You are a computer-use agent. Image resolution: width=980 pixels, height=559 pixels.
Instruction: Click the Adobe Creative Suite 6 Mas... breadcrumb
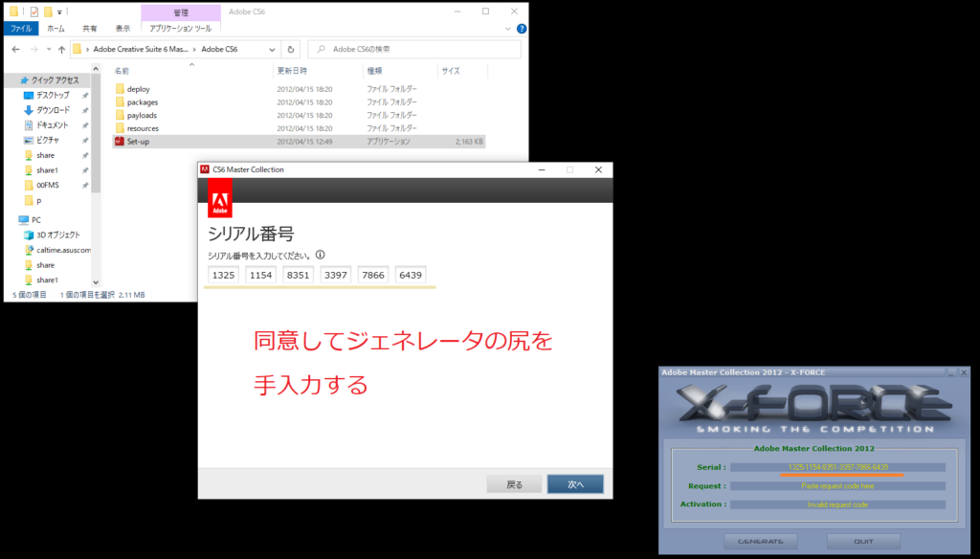[141, 50]
